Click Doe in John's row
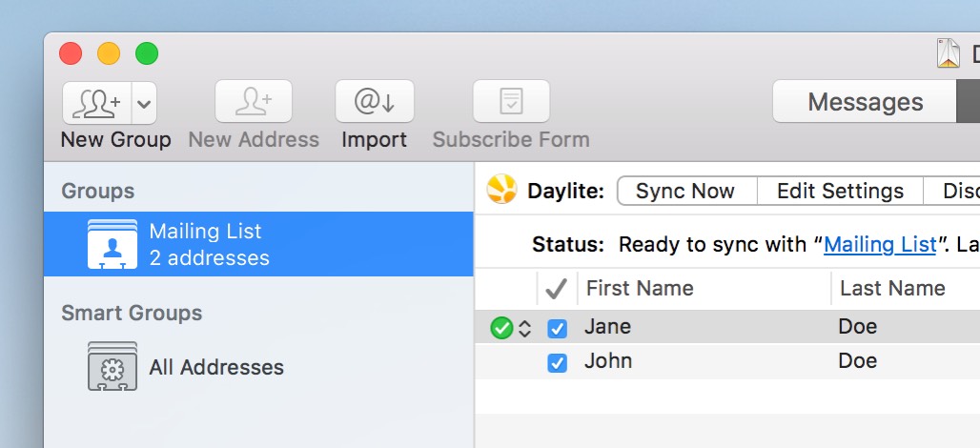Viewport: 980px width, 448px height. pyautogui.click(x=858, y=361)
